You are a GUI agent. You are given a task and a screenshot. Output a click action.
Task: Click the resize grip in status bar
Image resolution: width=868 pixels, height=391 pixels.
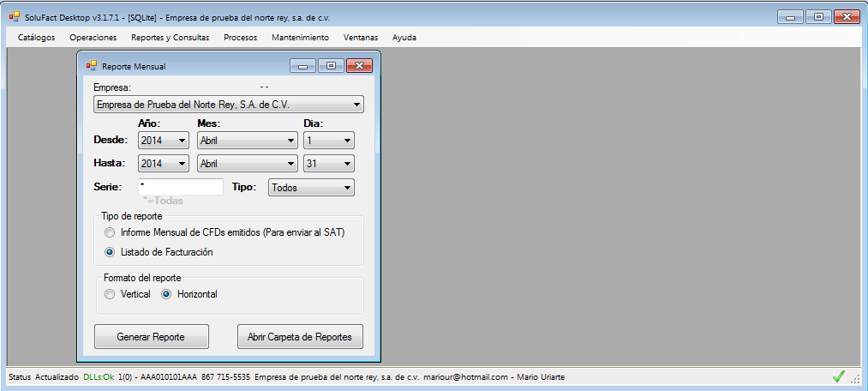click(x=855, y=379)
